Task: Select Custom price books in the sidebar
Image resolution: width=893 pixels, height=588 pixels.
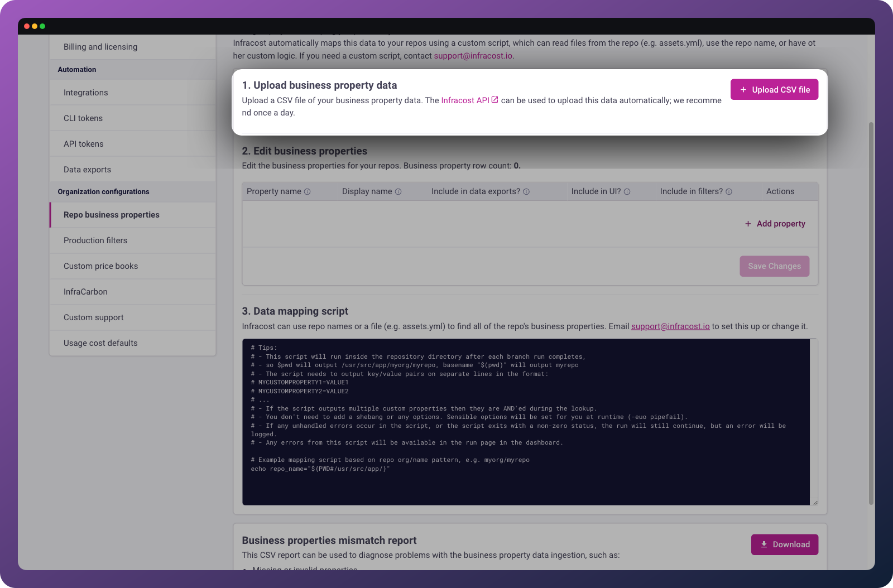Action: coord(100,266)
